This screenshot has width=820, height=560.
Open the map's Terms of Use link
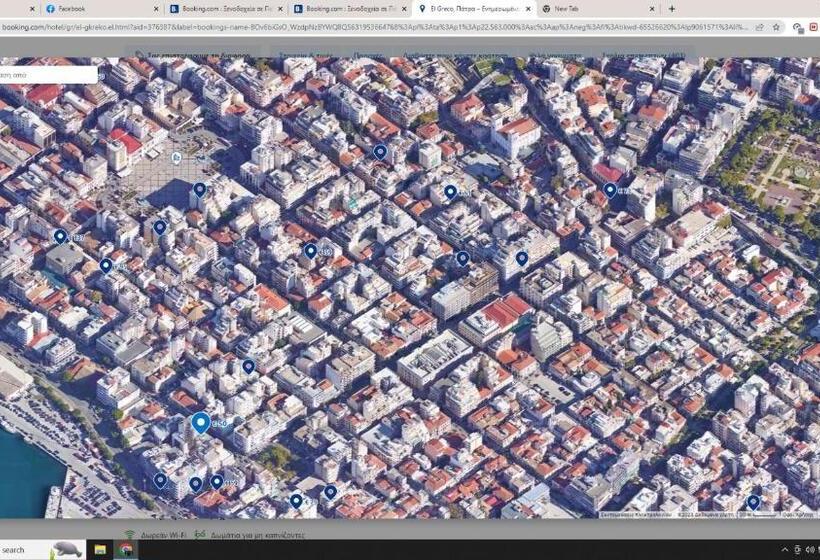pyautogui.click(x=796, y=515)
